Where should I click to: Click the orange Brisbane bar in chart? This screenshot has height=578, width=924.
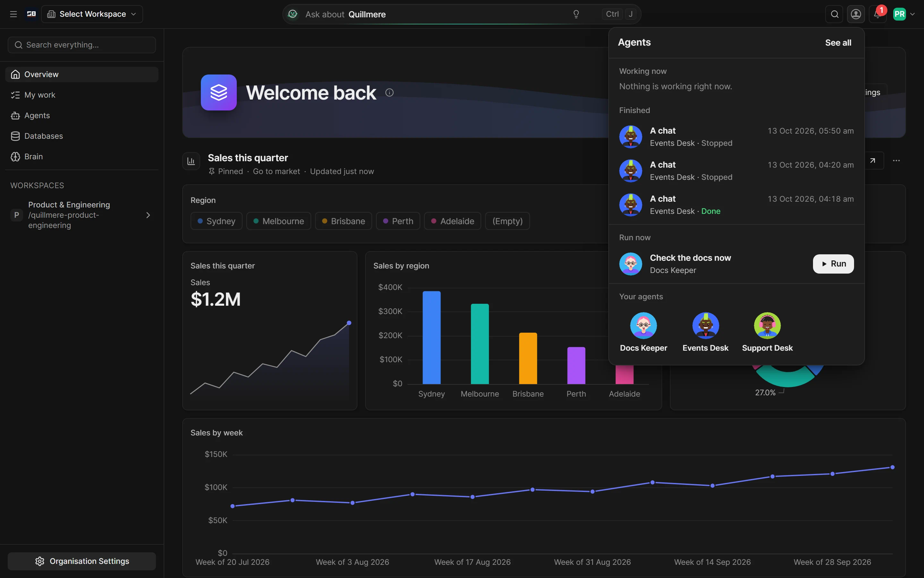coord(528,358)
